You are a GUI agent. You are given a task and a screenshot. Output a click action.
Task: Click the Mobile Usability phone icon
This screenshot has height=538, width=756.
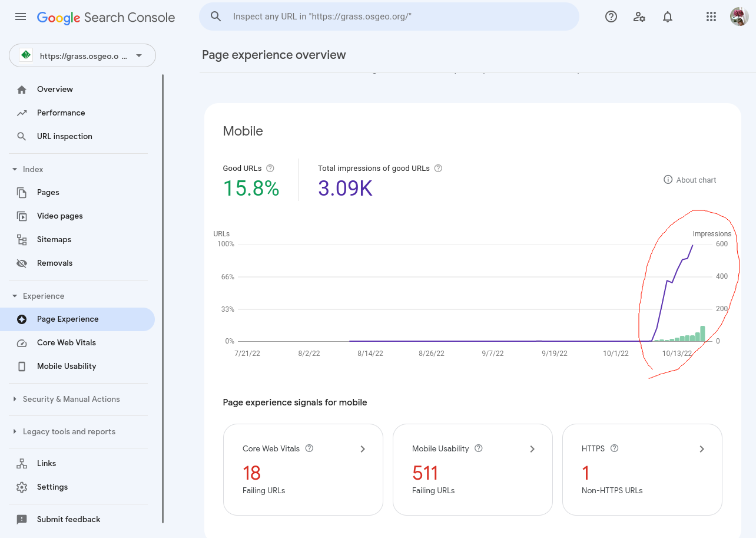[22, 367]
